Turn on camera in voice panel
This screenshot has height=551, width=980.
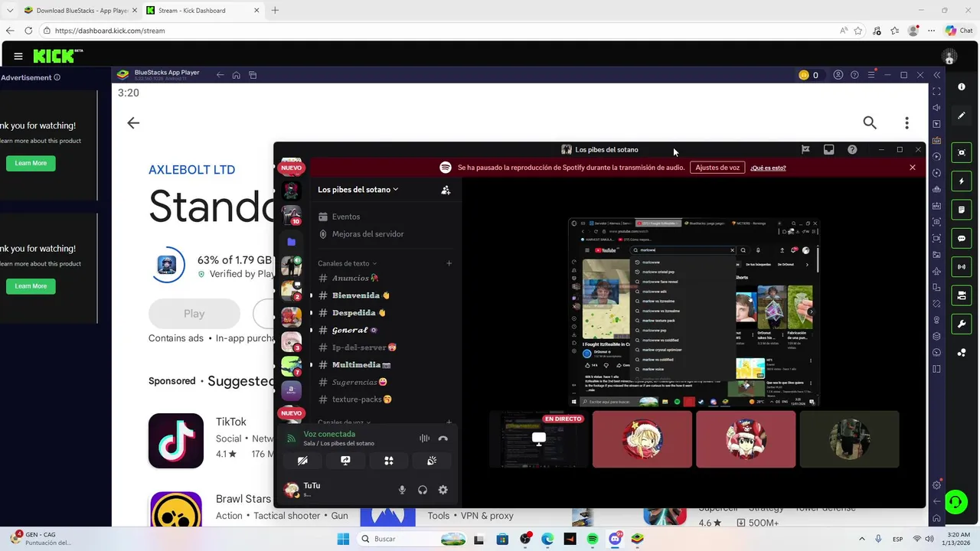(302, 461)
